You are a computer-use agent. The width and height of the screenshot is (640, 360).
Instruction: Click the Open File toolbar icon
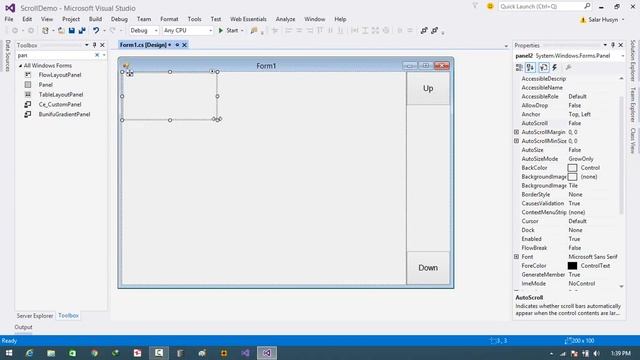click(x=61, y=31)
